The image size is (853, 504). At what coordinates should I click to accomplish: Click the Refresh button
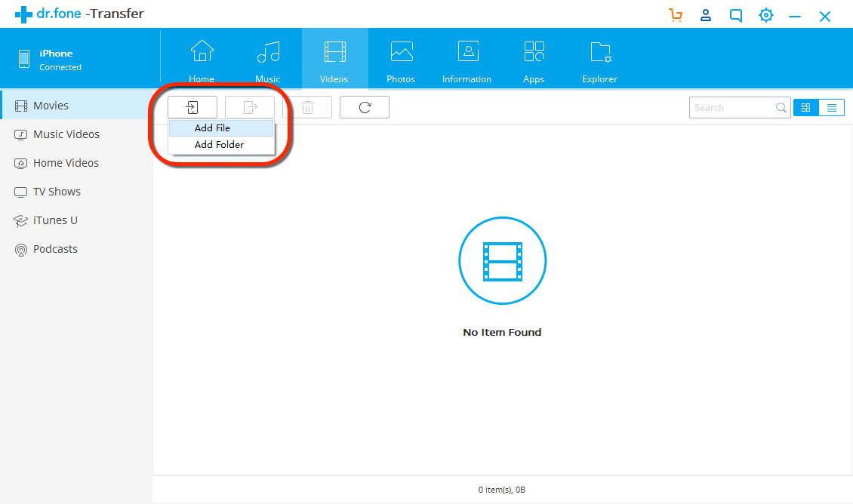point(365,107)
